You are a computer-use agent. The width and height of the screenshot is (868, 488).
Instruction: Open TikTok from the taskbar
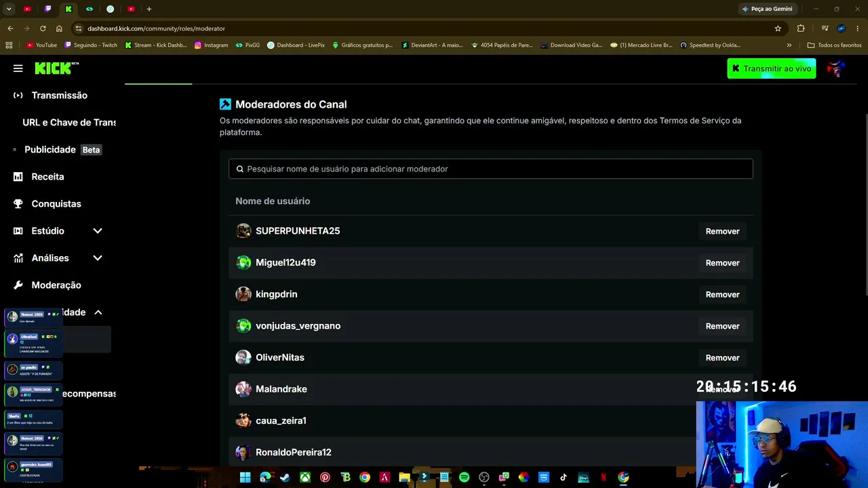pos(563,477)
